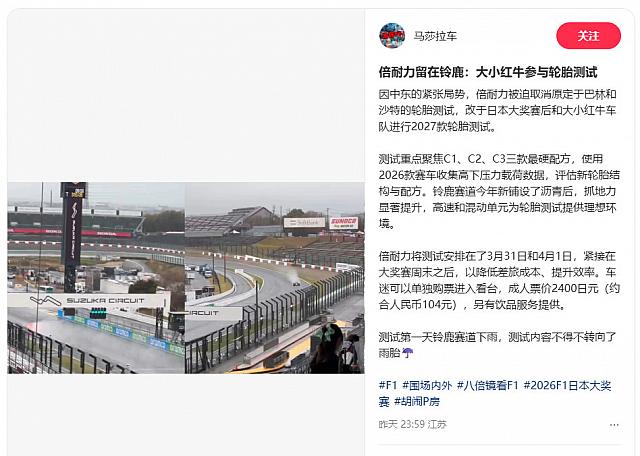Click the race car on wet track

pos(296,283)
